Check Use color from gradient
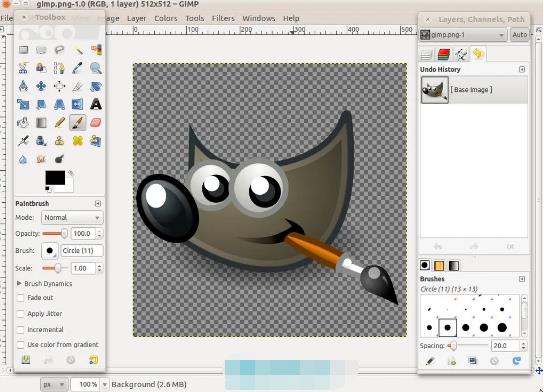 coord(21,344)
